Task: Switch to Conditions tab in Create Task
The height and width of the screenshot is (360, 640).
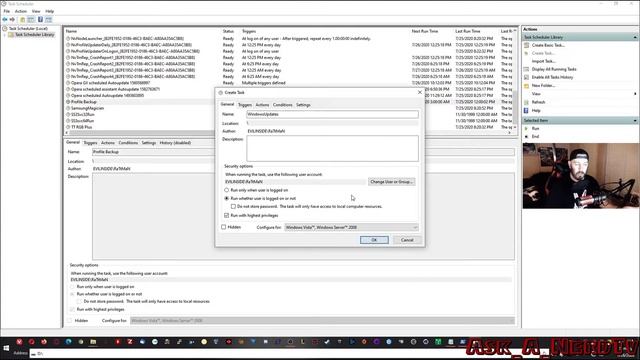Action: [282, 105]
